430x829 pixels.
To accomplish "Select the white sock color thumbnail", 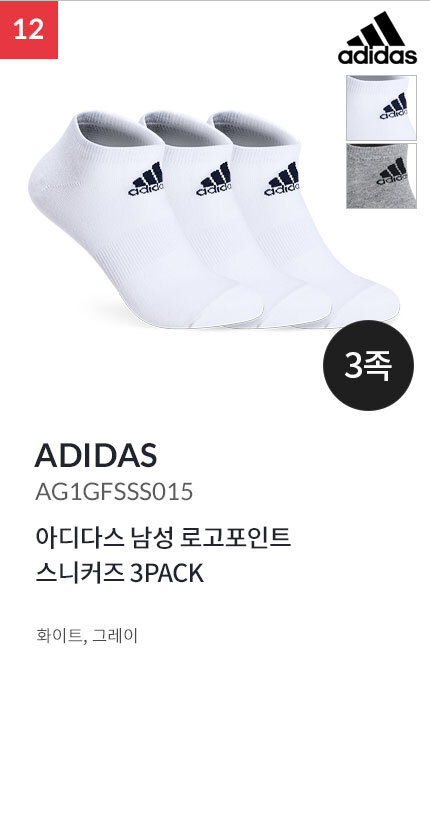I will point(381,108).
